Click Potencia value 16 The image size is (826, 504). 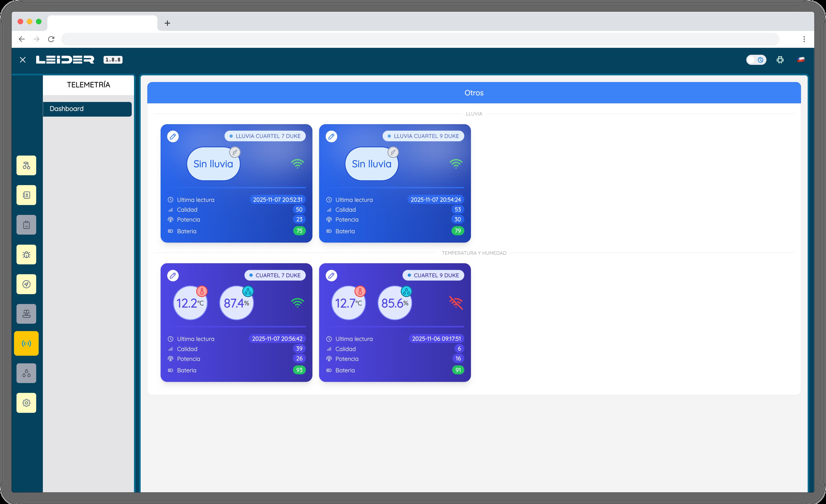pyautogui.click(x=458, y=358)
